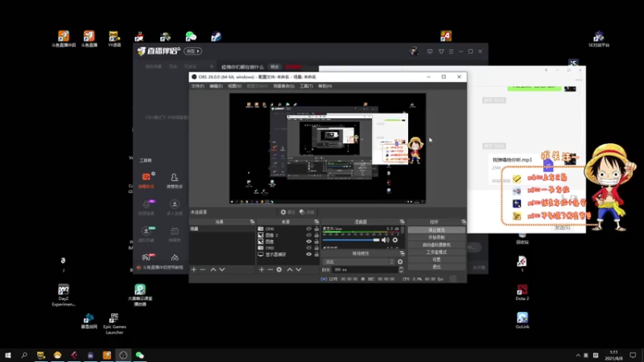The height and width of the screenshot is (362, 644).
Task: Open 虚拟形象 tool in 直播伴侣
Action: [147, 234]
